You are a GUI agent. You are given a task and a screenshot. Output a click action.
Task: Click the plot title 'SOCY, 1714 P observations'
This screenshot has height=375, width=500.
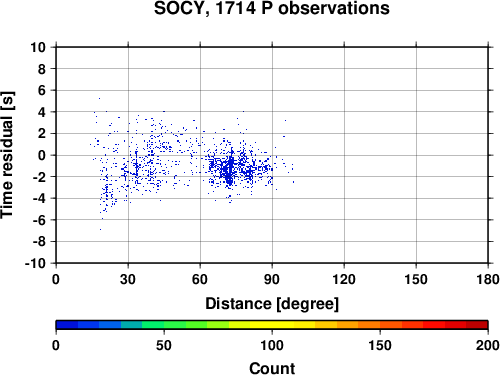coord(272,8)
